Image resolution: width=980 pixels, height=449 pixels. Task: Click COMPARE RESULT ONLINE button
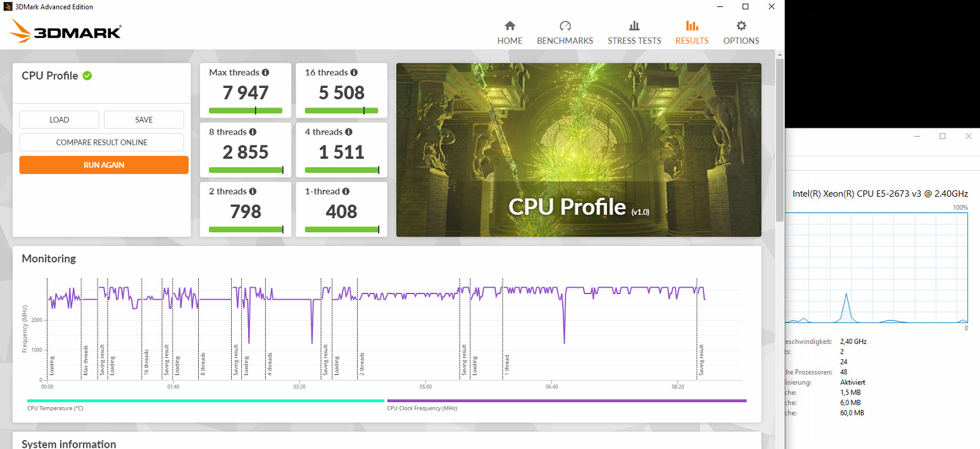pyautogui.click(x=101, y=142)
